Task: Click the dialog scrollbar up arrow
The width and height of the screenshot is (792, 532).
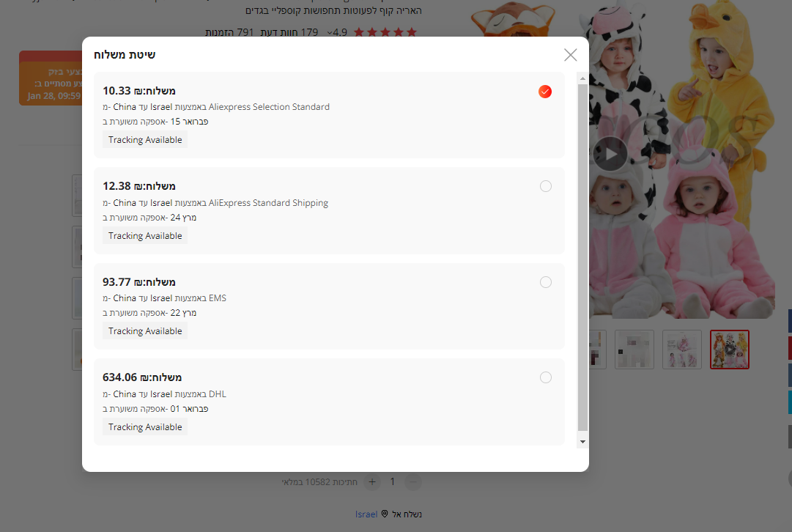Action: (582, 78)
